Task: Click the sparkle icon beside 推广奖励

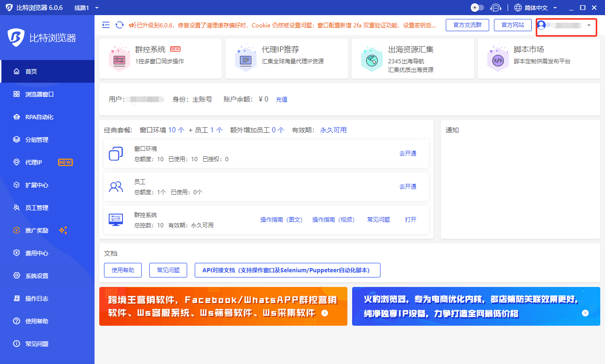Action: pyautogui.click(x=63, y=230)
